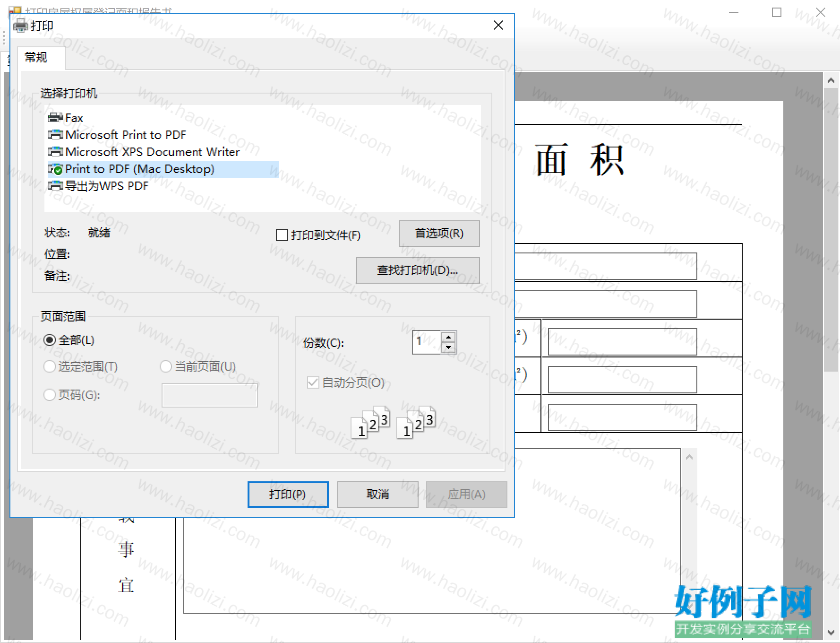Click the printer icon in the 打印 title bar
This screenshot has width=840, height=643.
point(21,26)
